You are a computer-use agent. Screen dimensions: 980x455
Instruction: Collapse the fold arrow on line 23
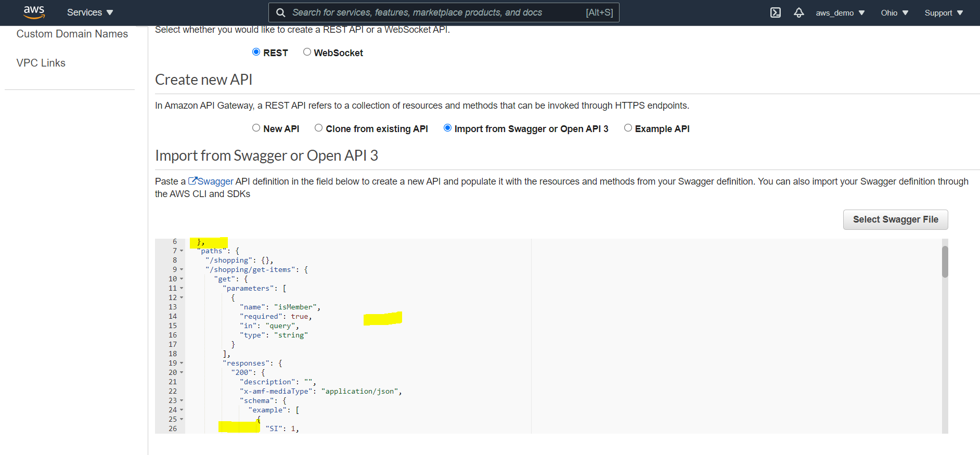[x=182, y=400]
